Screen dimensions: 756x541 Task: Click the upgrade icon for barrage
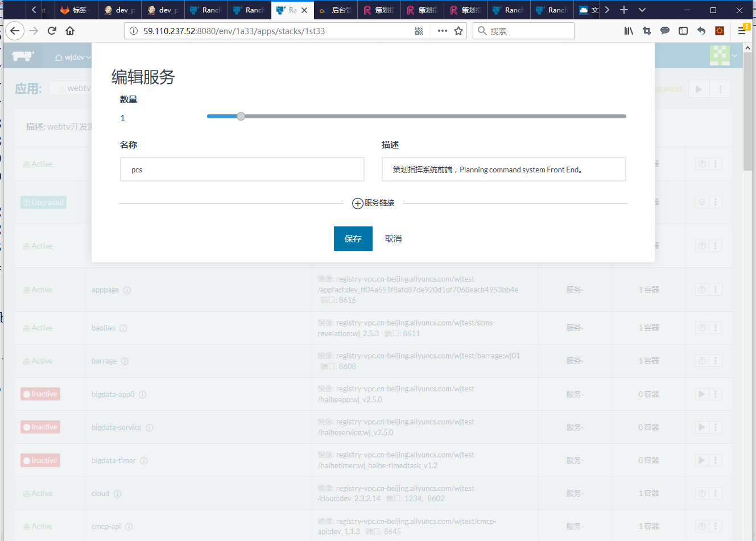tap(702, 361)
